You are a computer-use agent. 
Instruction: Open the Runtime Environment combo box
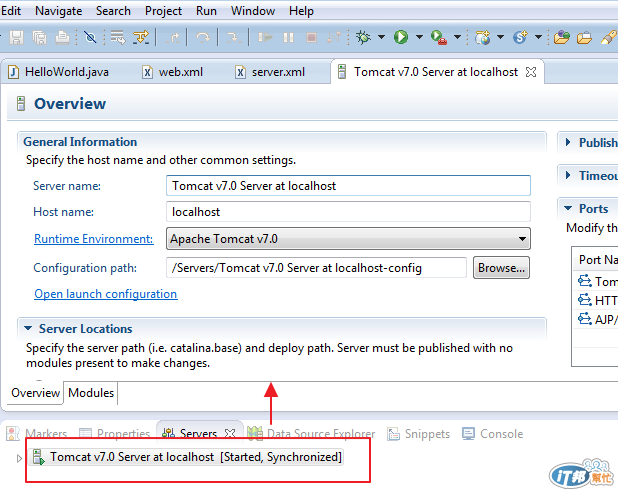click(x=348, y=239)
